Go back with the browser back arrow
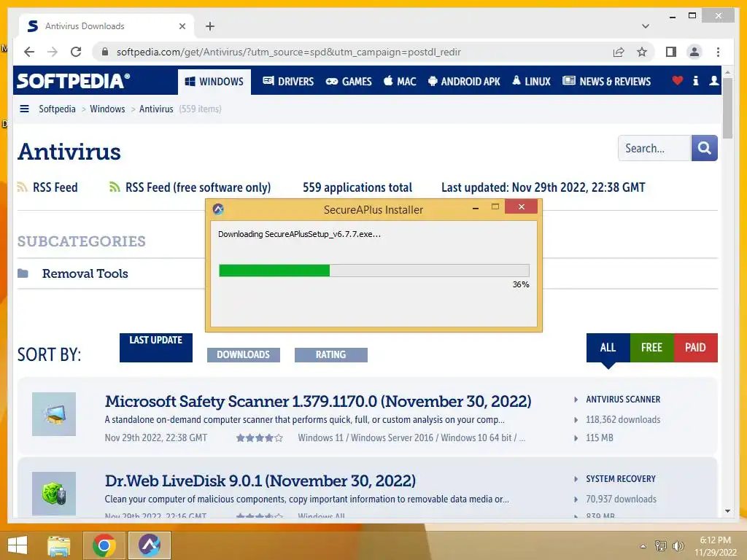This screenshot has width=747, height=560. 29,52
